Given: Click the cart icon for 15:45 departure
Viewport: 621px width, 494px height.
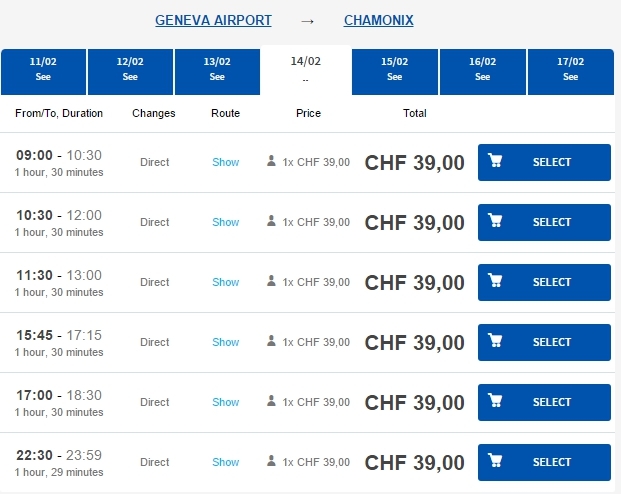Looking at the screenshot, I should click(495, 340).
